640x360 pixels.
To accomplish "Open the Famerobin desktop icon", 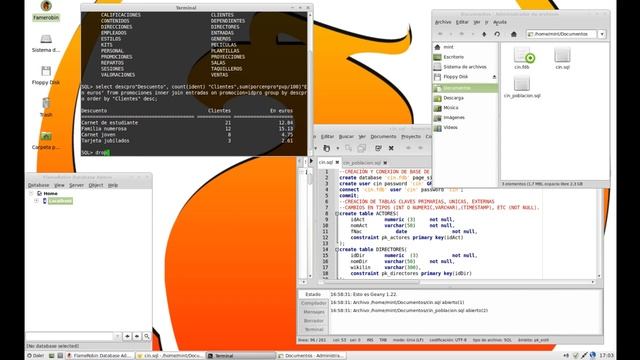I will (x=46, y=11).
